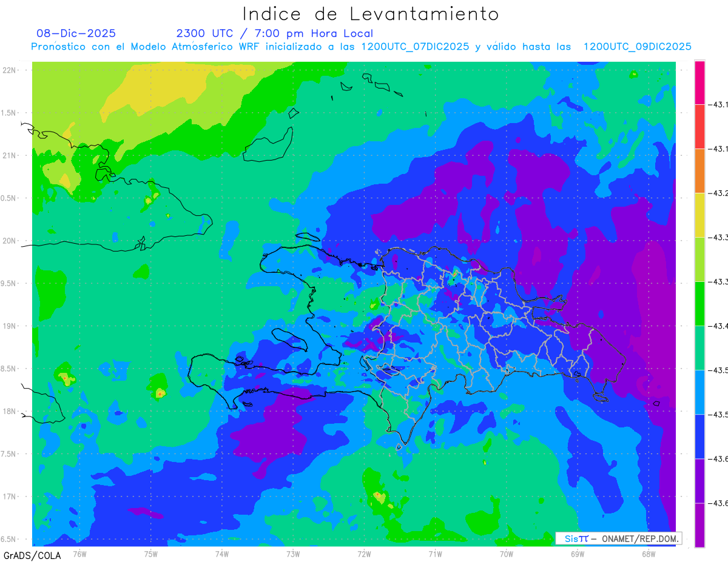Click the 18N latitude label

click(x=10, y=412)
